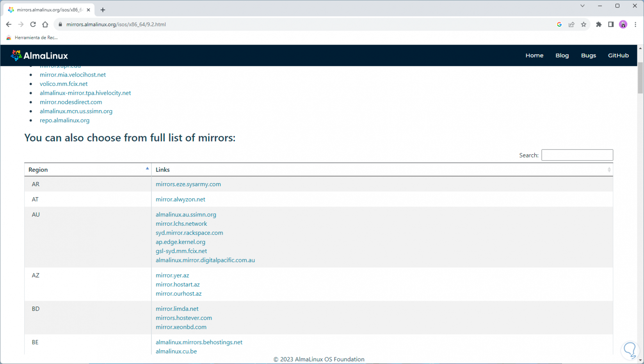Open the GitHub navigation link
Image resolution: width=644 pixels, height=364 pixels.
(x=618, y=55)
